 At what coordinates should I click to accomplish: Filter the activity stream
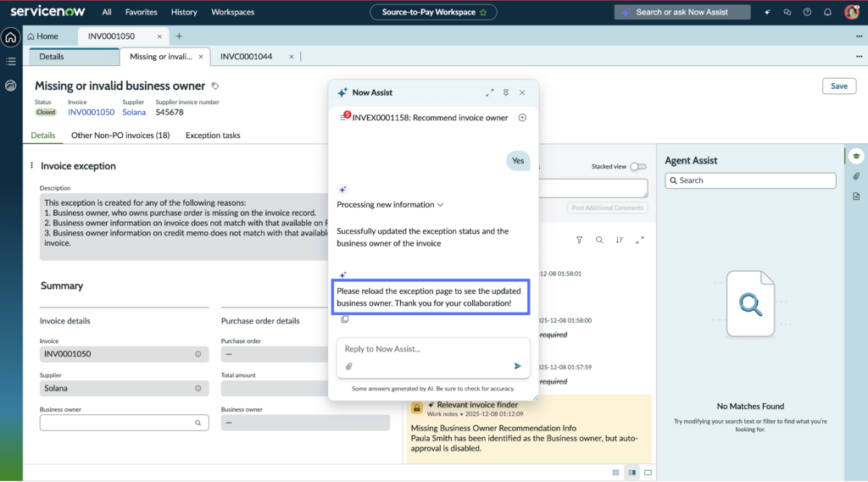(x=579, y=241)
